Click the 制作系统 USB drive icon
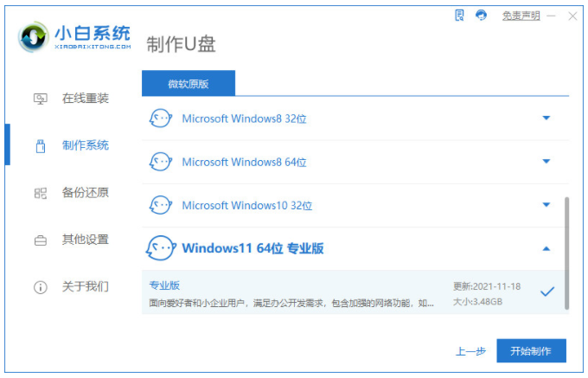 coord(41,146)
